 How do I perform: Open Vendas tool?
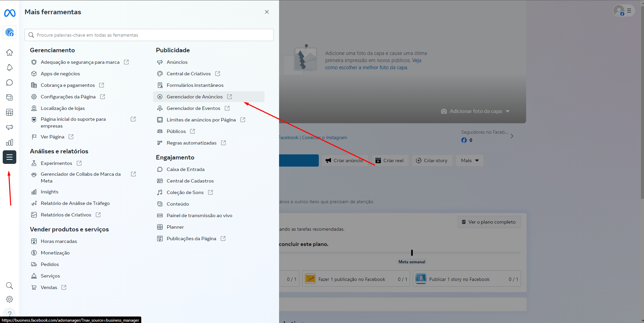pyautogui.click(x=49, y=287)
